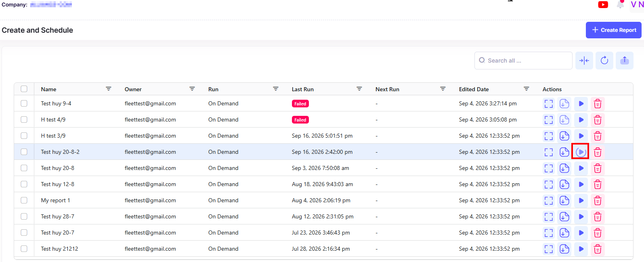The image size is (644, 262).
Task: Check the H test 3/9 row checkbox
Action: pos(24,136)
